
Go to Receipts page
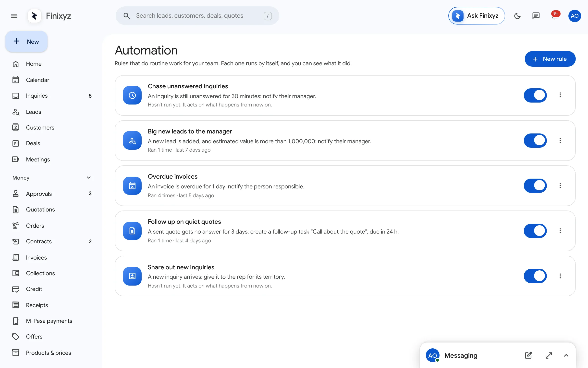[52, 305]
